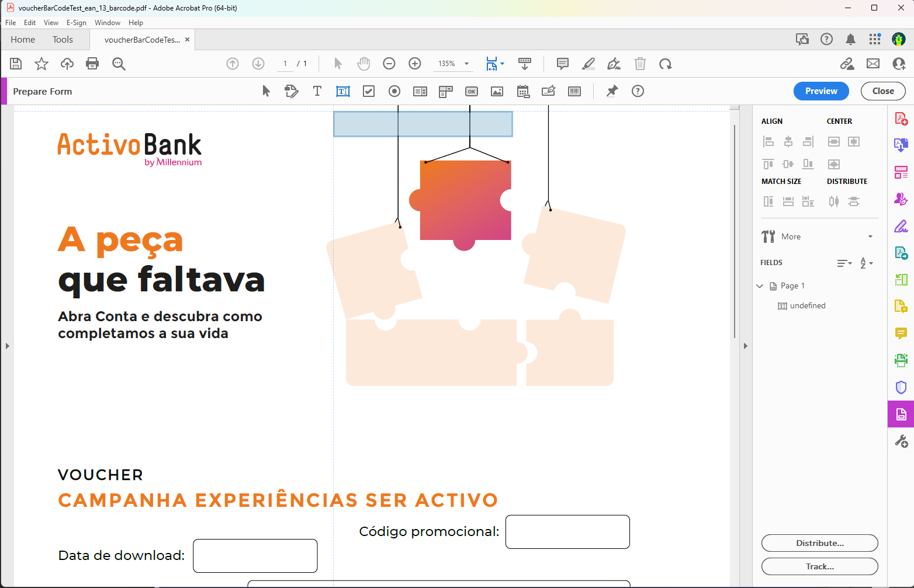This screenshot has height=588, width=914.
Task: Switch to the Tools tab
Action: [x=63, y=40]
